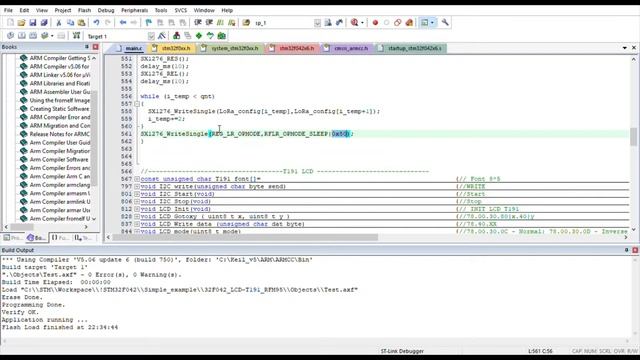Open the Peripherals menu
The image size is (640, 360).
134,10
